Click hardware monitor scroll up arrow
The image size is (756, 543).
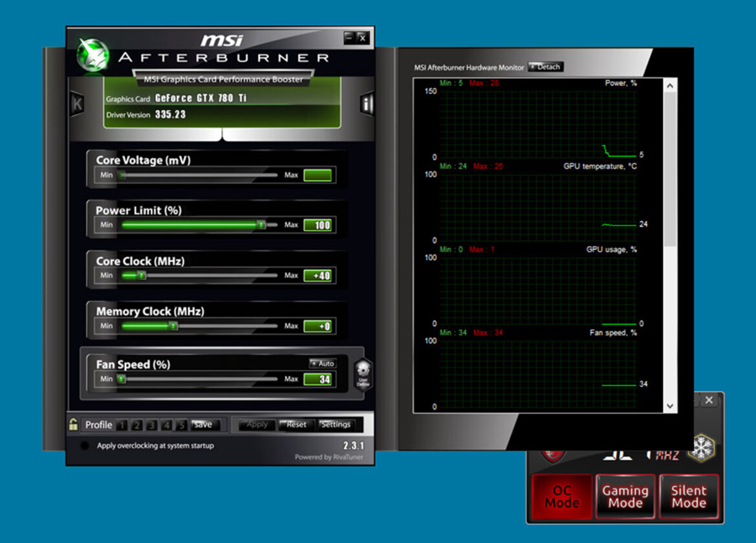point(670,86)
